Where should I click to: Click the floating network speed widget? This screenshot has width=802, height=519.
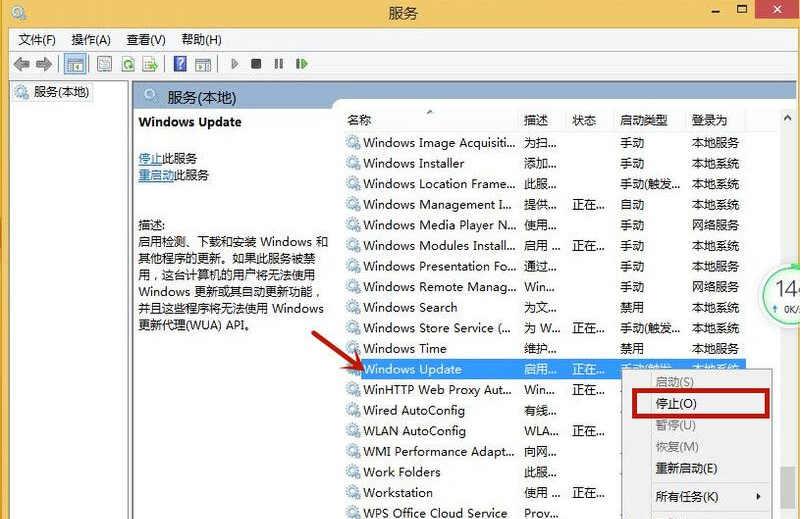[782, 295]
